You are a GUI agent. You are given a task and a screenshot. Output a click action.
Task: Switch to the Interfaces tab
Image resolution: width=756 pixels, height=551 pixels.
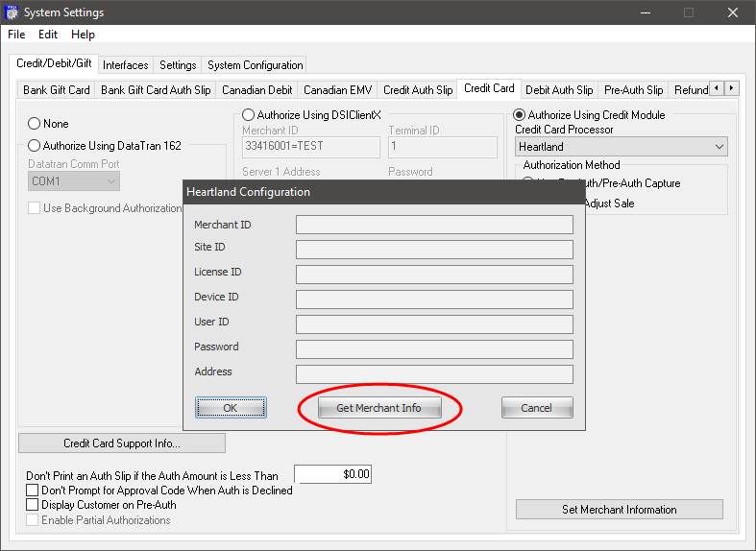pos(125,65)
